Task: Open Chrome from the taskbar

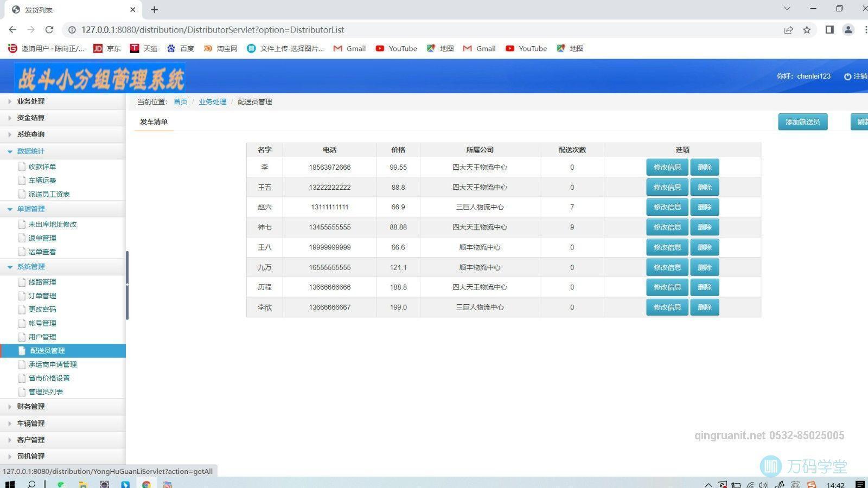Action: pos(146,484)
